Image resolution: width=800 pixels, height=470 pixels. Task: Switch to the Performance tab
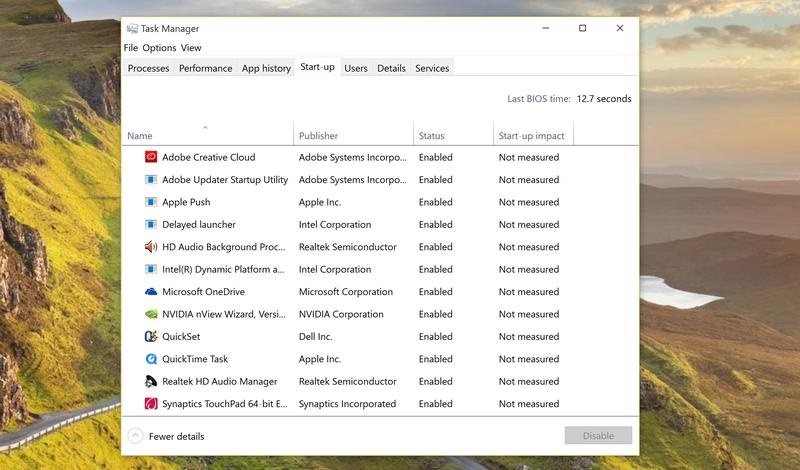click(205, 68)
